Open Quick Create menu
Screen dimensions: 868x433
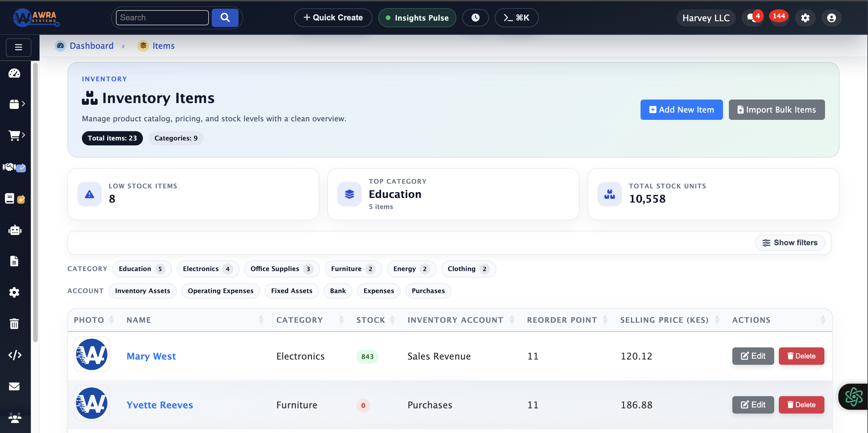click(333, 17)
